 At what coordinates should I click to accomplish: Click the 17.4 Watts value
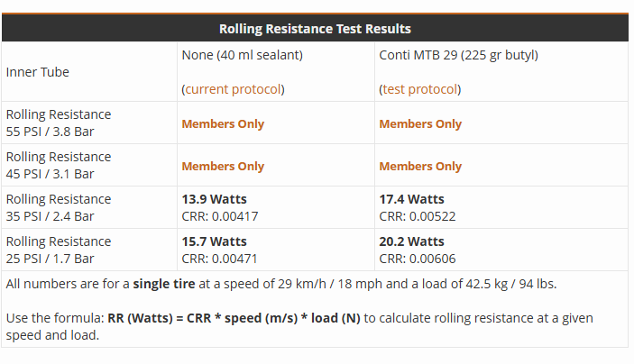(x=411, y=199)
